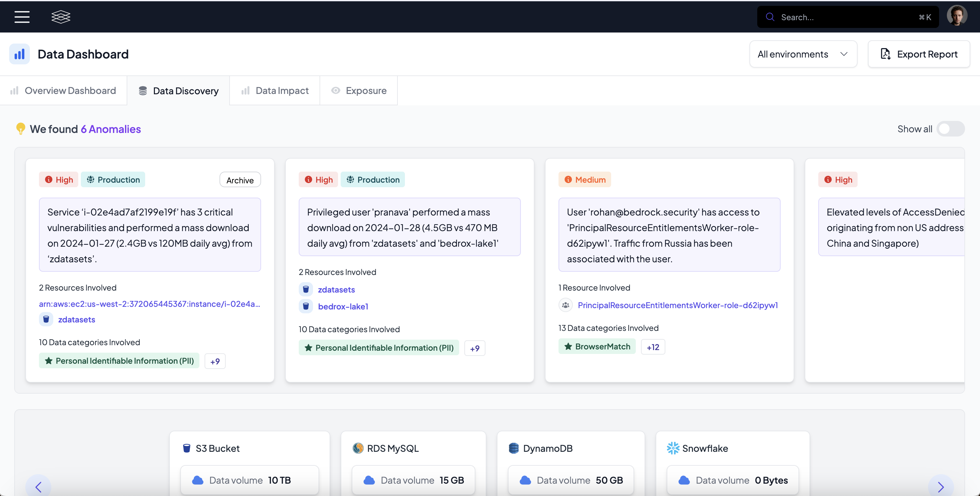Click the Export Report button

point(919,54)
